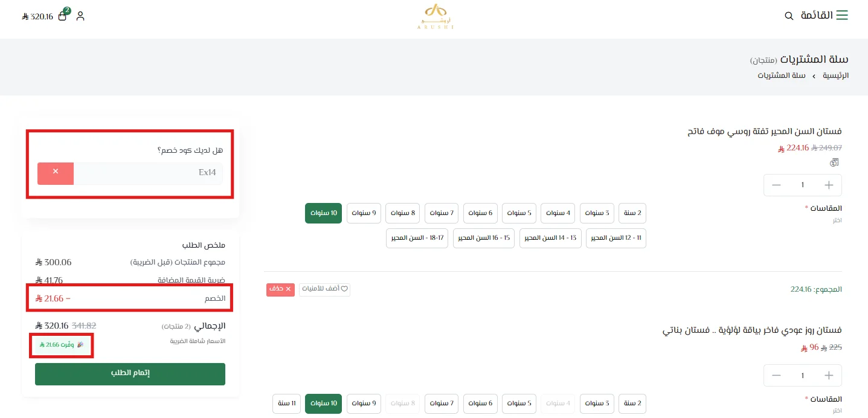Click the 320.16 cart total in header
This screenshot has width=868, height=418.
click(x=37, y=16)
